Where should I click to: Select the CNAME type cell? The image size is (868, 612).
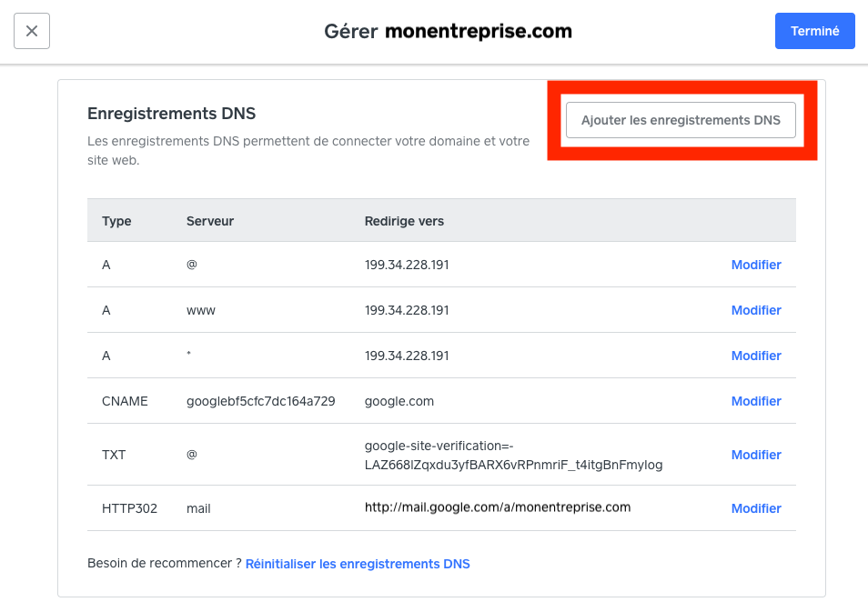point(125,401)
